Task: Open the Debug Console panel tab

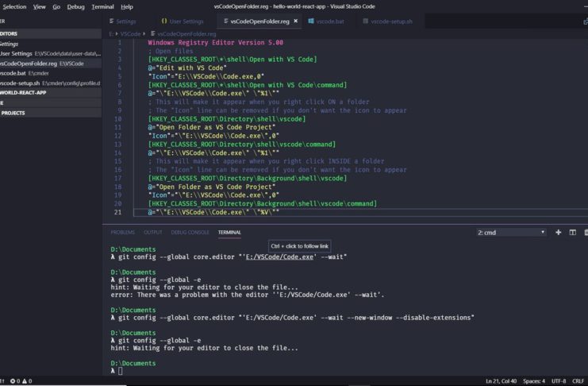Action: point(190,233)
